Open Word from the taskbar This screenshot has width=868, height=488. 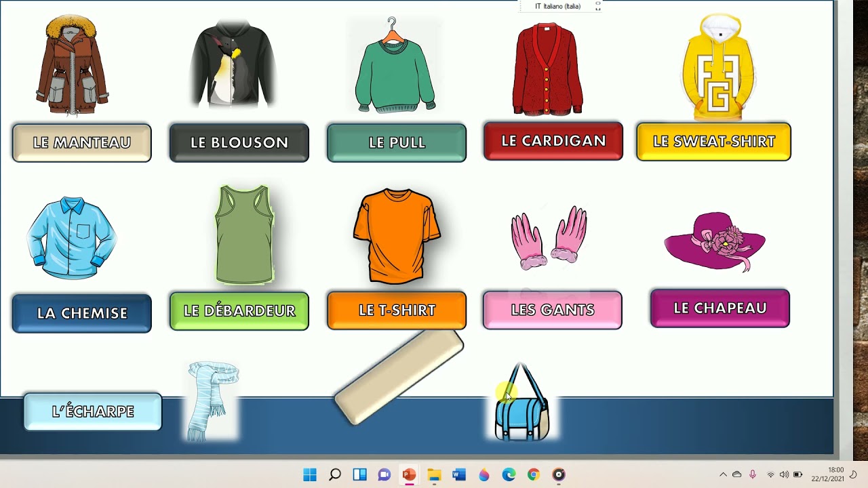point(459,474)
